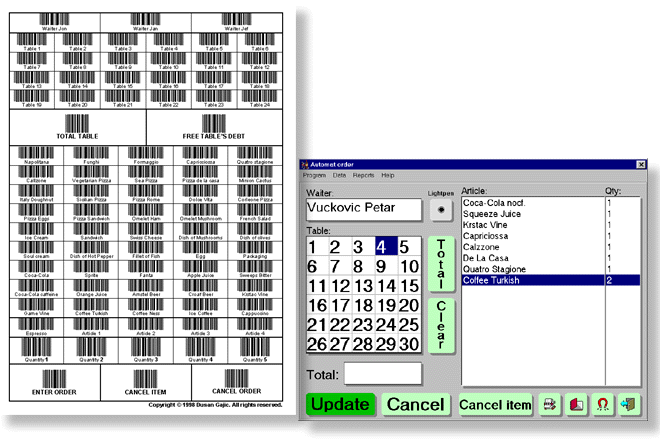Image resolution: width=660 pixels, height=440 pixels.
Task: Open the Reports menu
Action: 363,175
